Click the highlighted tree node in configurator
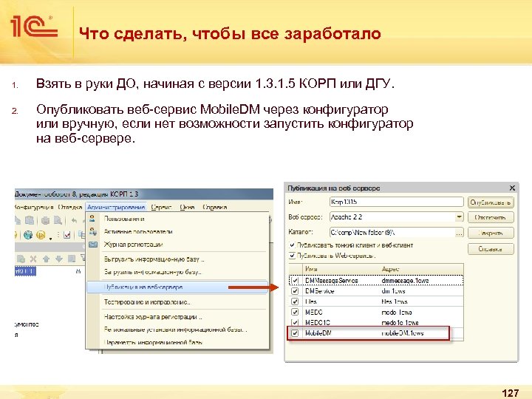 (25, 271)
